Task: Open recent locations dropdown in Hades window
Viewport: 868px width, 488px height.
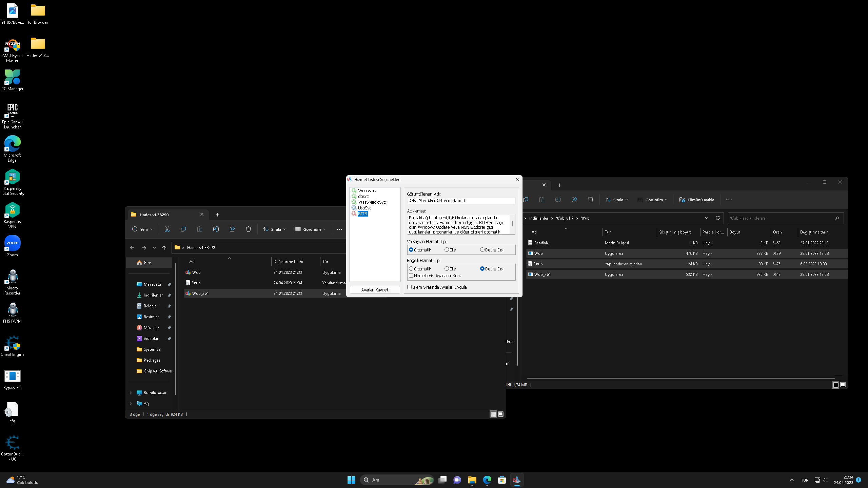Action: (154, 248)
